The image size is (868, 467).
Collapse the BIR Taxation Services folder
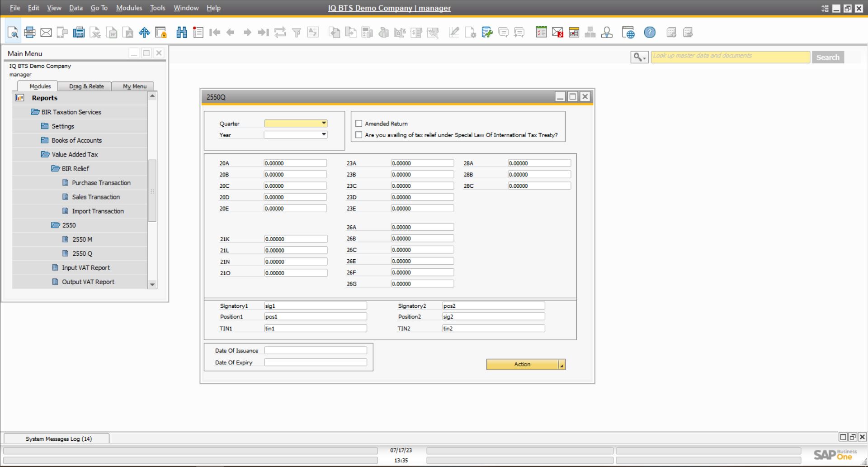(x=35, y=112)
